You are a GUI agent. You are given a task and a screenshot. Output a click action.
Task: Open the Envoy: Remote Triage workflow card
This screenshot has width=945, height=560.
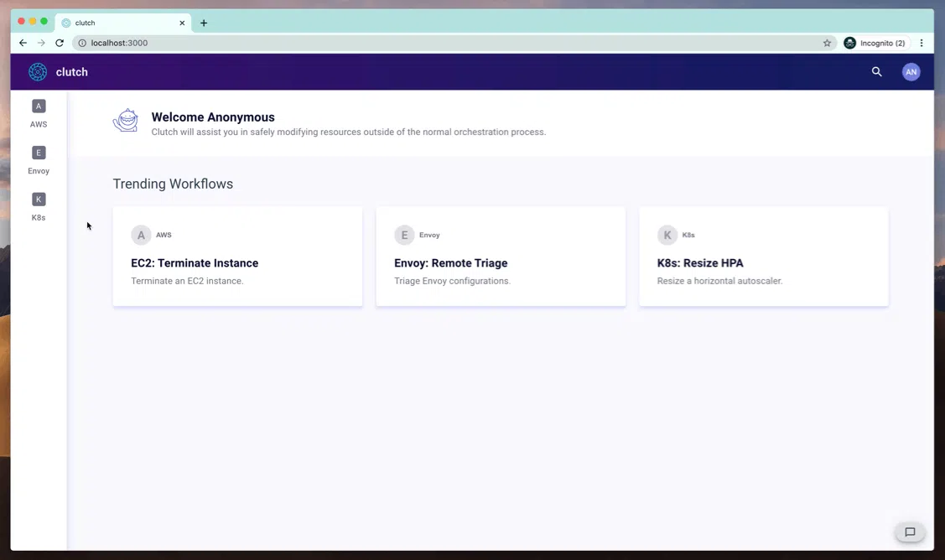(501, 257)
